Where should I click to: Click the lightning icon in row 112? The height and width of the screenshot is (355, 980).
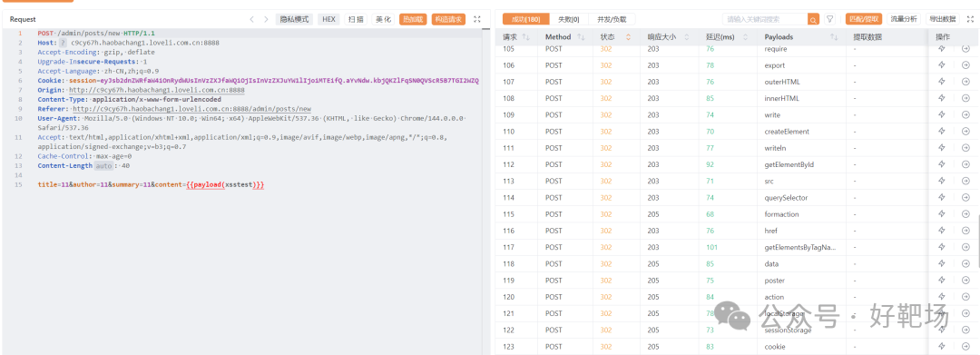[x=942, y=164]
